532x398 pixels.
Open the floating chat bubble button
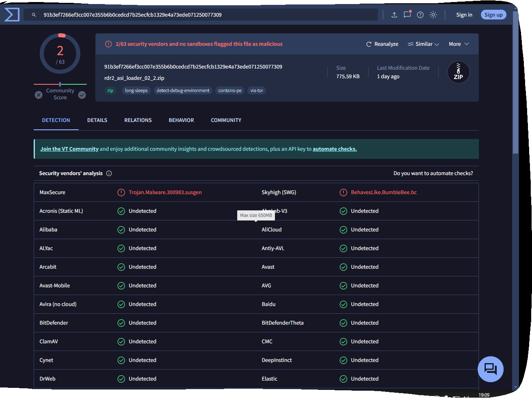(491, 369)
